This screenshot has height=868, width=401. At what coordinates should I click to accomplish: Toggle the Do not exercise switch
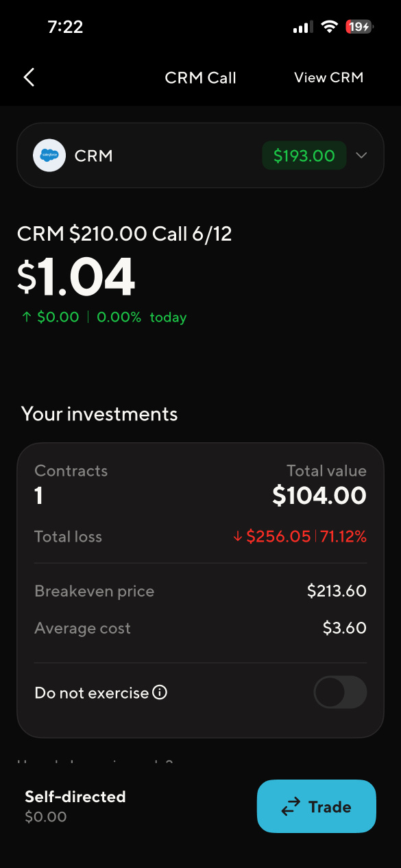(x=340, y=692)
